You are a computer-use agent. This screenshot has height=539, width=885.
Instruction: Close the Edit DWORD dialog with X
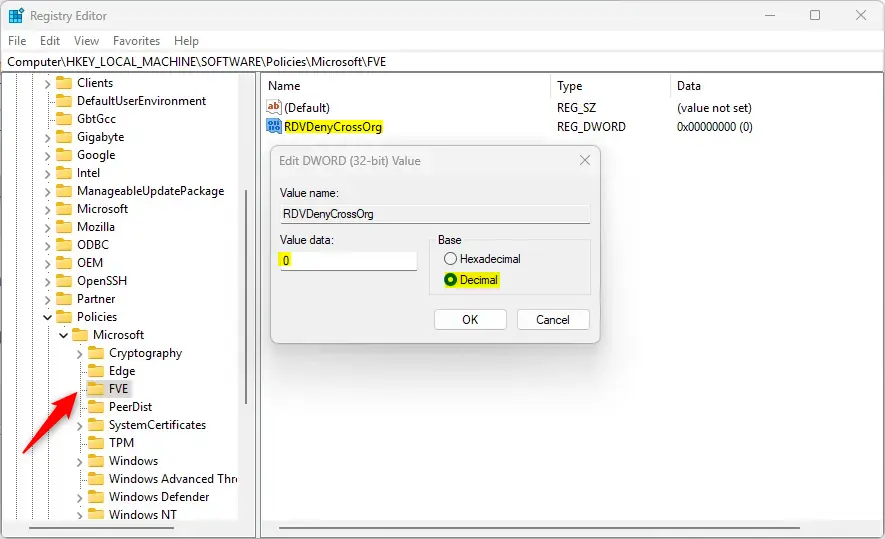[x=585, y=160]
